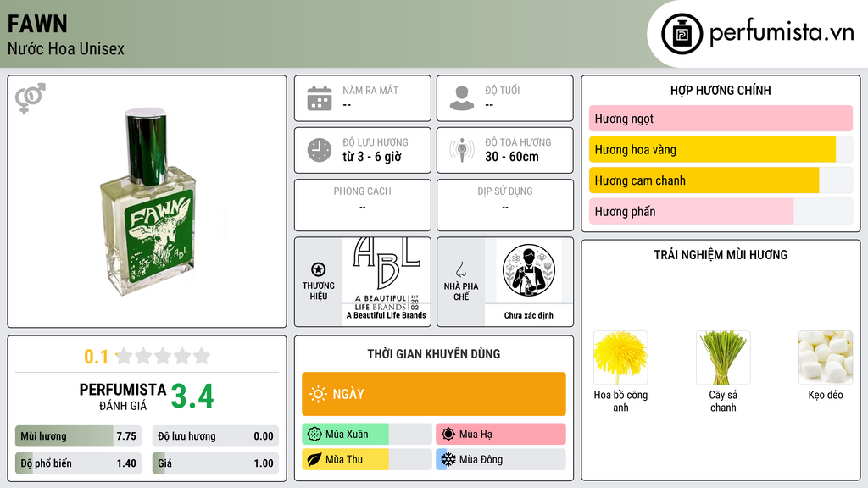Image resolution: width=868 pixels, height=488 pixels.
Task: Select the Cây sả chanh note image
Action: click(723, 358)
